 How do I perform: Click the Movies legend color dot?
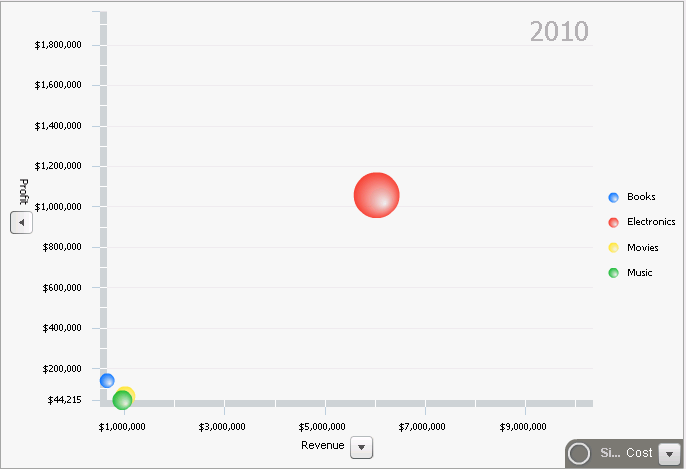pos(613,248)
